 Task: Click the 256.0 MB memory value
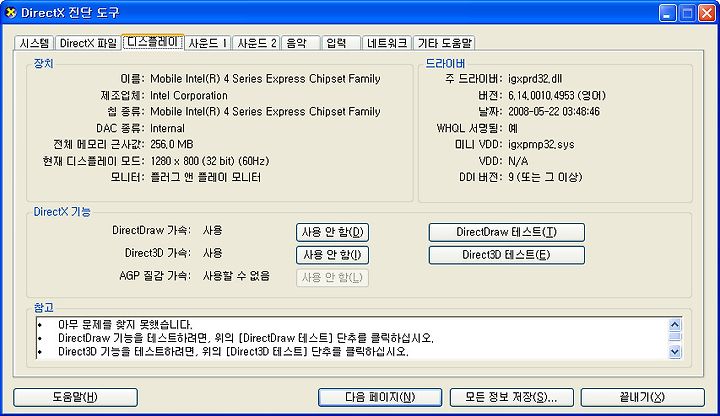pyautogui.click(x=172, y=144)
